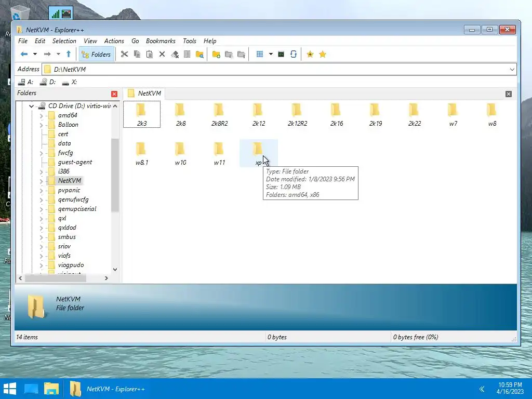
Task: Copy the selected items via toolbar
Action: coord(137,54)
